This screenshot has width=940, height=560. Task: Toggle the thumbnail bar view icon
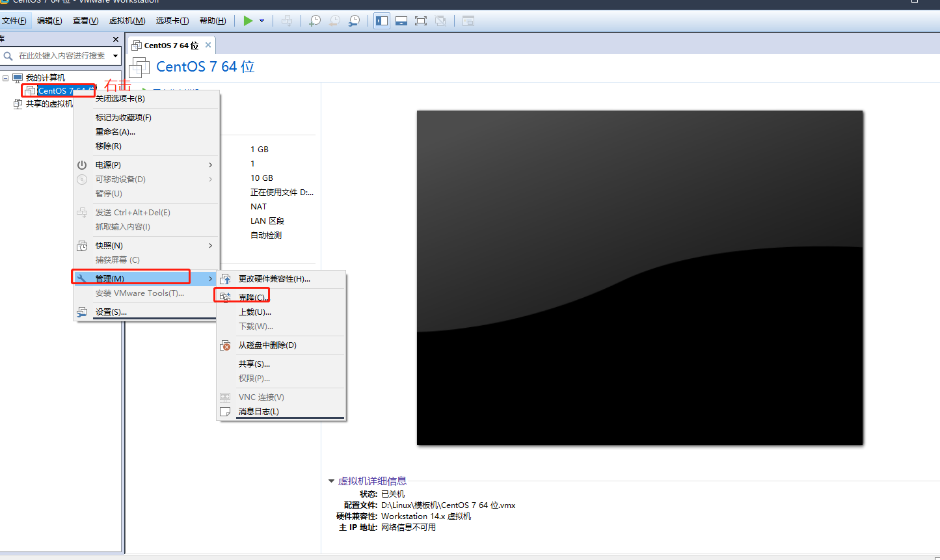coord(401,21)
